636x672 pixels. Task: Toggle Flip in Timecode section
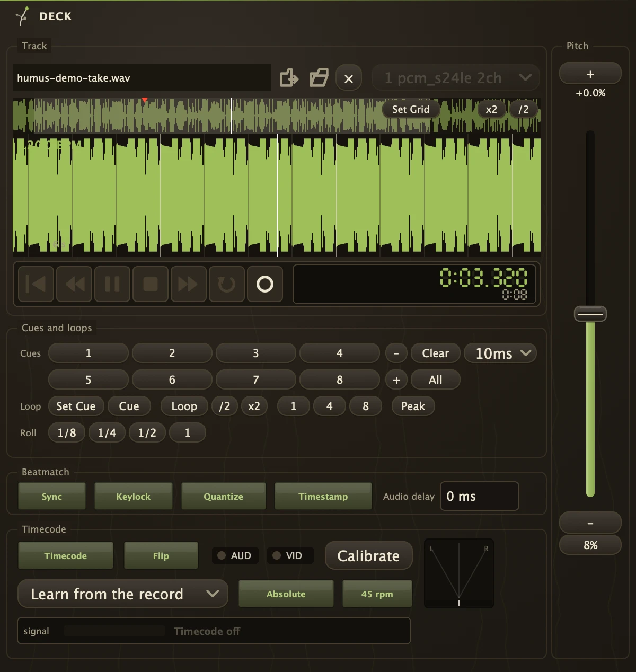(161, 556)
